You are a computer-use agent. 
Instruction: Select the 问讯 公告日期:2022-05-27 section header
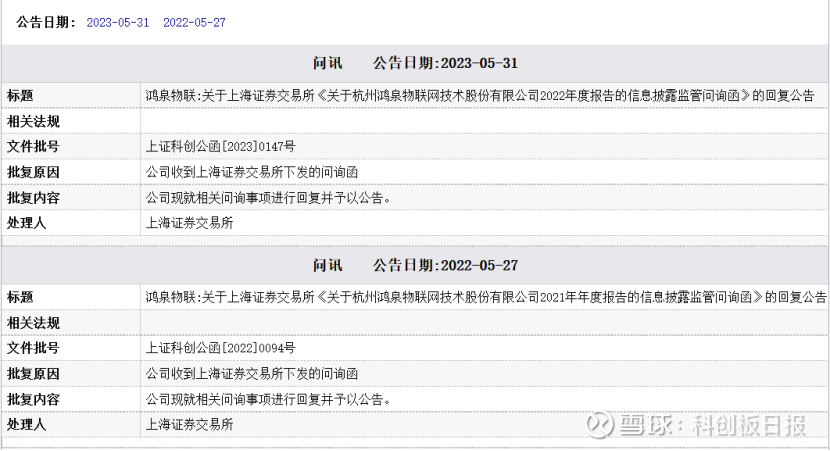point(415,265)
